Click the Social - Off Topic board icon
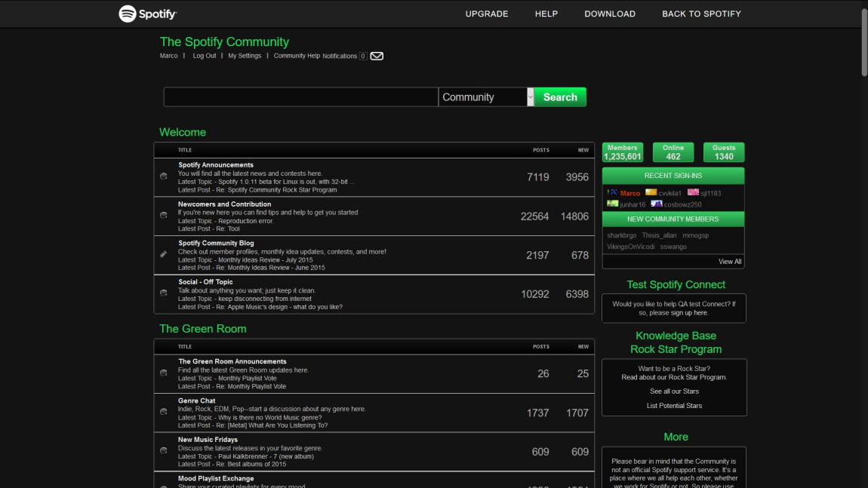The width and height of the screenshot is (868, 488). tap(163, 293)
